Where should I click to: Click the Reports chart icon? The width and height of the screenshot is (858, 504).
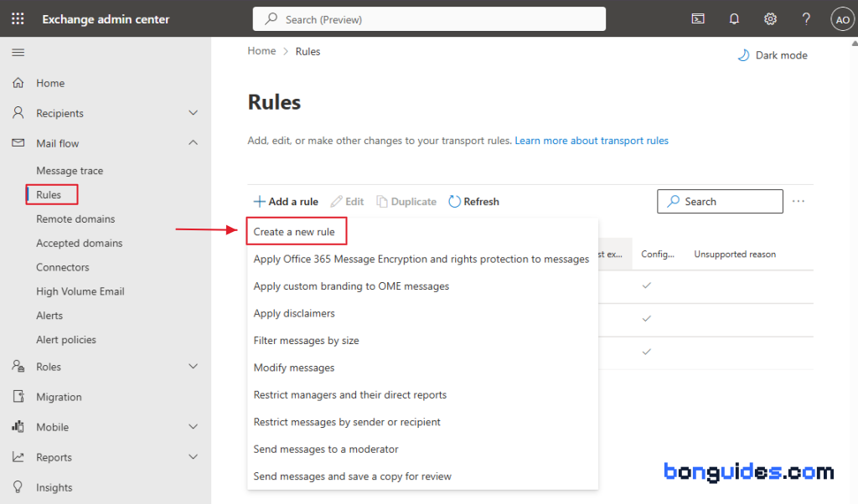coord(18,456)
